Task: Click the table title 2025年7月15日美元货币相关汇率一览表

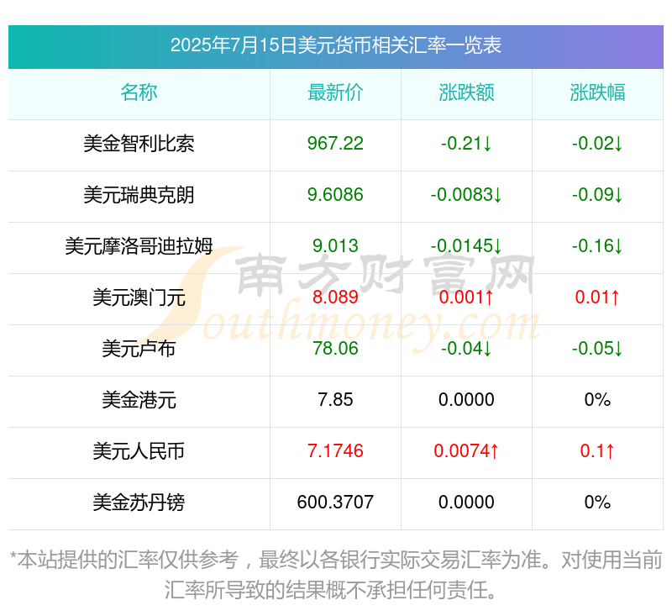Action: (x=335, y=45)
